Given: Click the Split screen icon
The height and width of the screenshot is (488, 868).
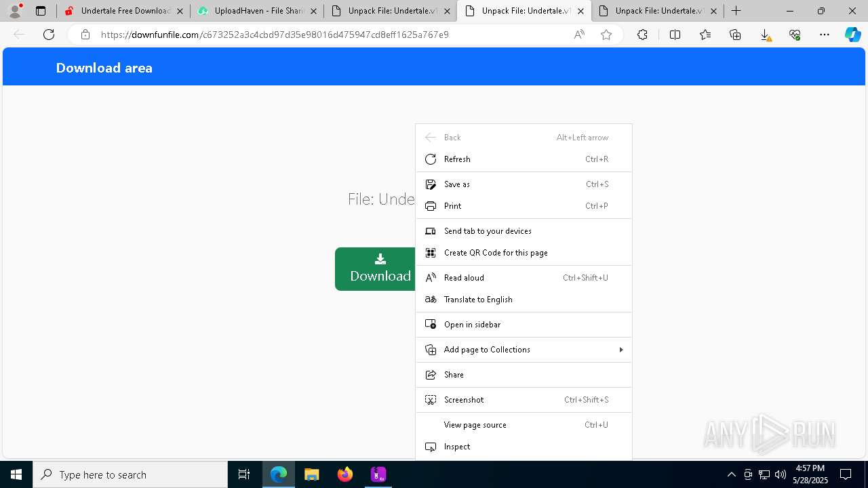Looking at the screenshot, I should [x=675, y=35].
